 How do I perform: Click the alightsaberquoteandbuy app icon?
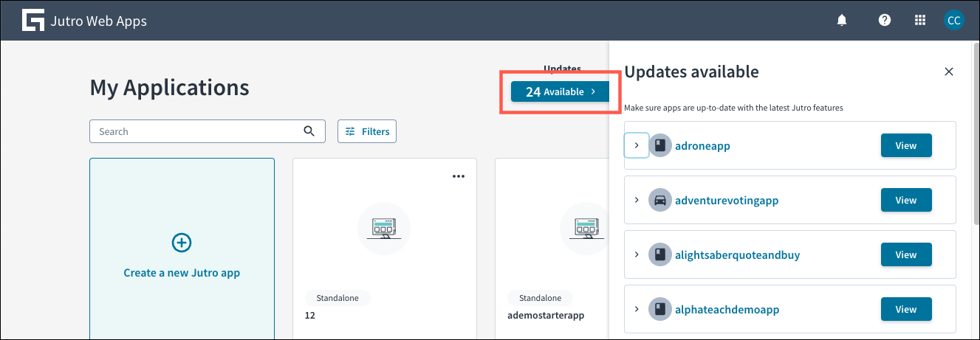point(660,254)
